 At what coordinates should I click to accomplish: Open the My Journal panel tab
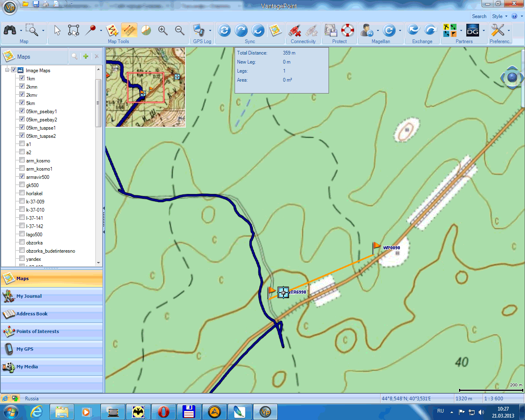tap(29, 296)
